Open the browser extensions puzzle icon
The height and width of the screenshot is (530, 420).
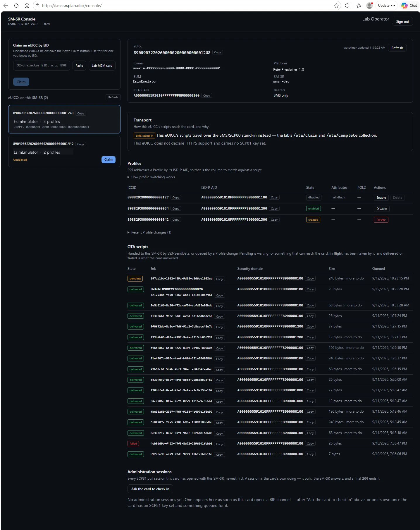click(x=347, y=6)
